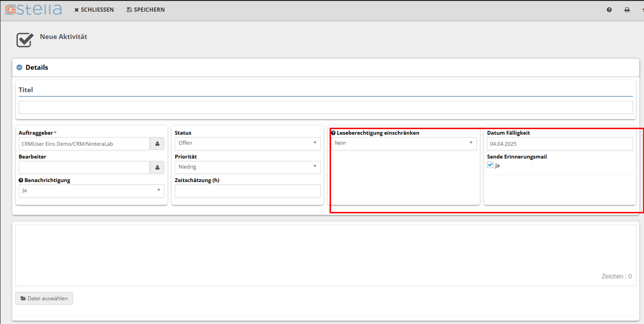Click the Neue Aktivität checkmark icon
The image size is (644, 324).
(x=25, y=40)
